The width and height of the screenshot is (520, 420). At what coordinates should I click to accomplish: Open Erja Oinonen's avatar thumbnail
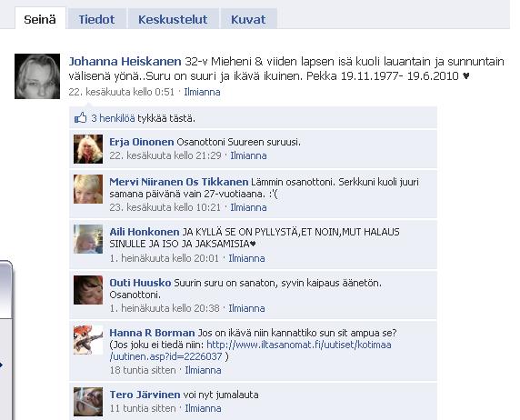[x=88, y=149]
